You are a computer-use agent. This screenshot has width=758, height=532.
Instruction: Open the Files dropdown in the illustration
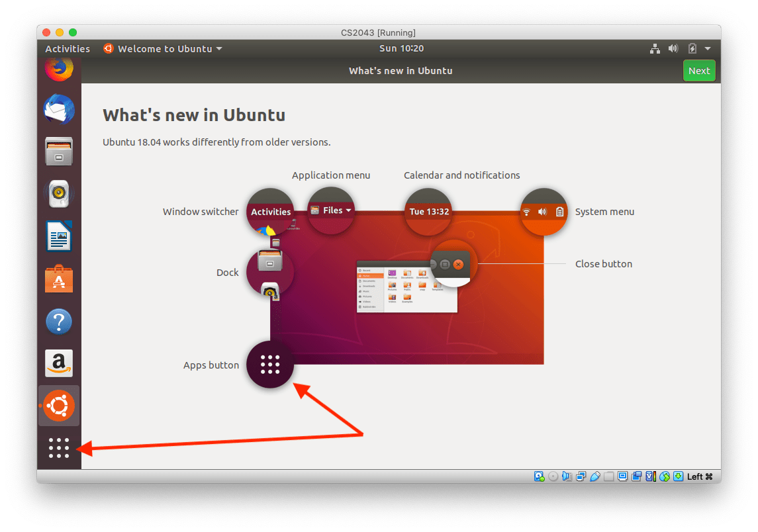331,210
